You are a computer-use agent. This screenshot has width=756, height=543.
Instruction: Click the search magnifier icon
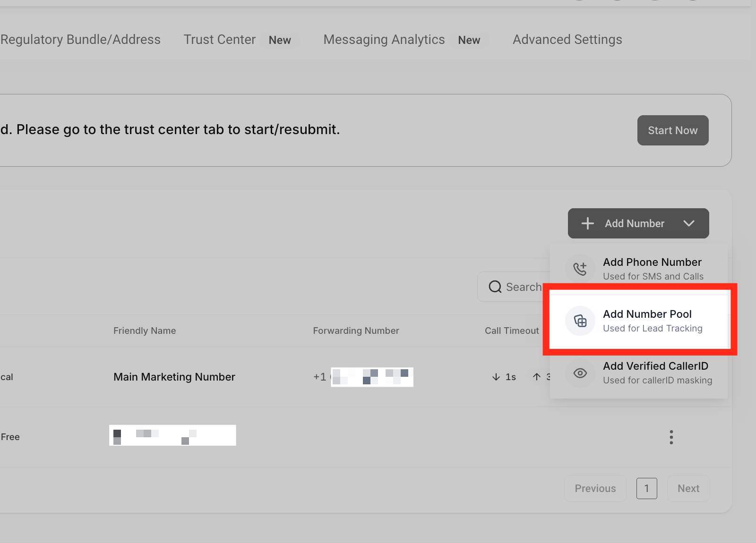tap(495, 286)
